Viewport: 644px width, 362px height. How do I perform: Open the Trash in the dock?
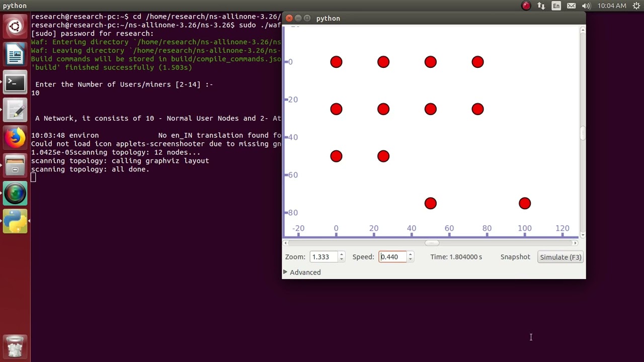[x=15, y=346]
